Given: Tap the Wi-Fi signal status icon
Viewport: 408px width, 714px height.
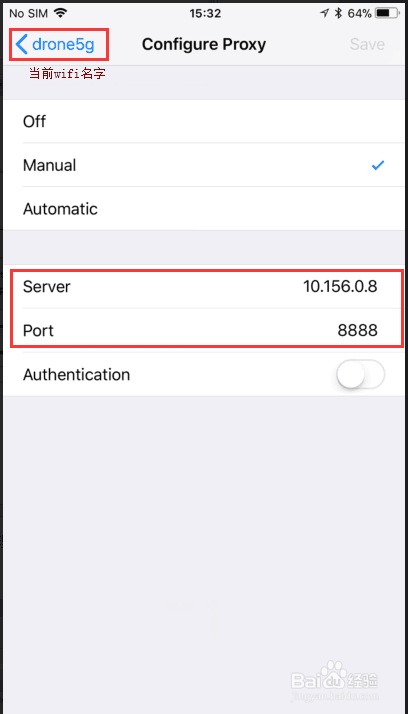Looking at the screenshot, I should point(60,13).
